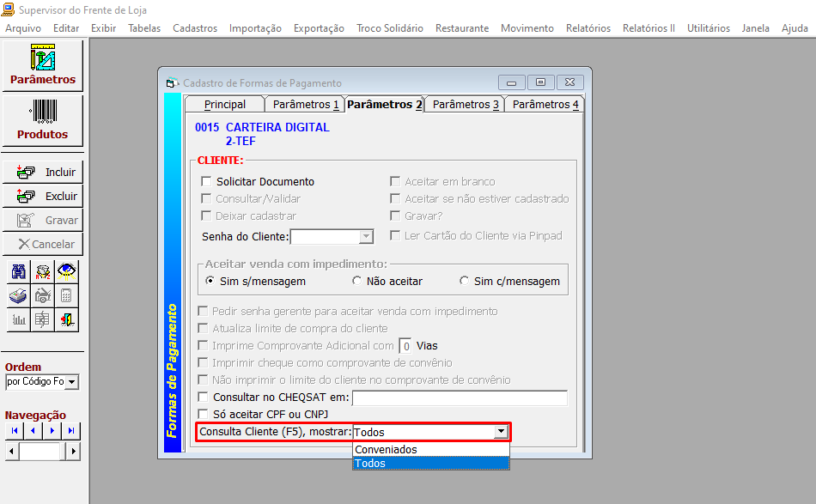Open the Senha do Cliente dropdown
Screen dimensions: 816x504
pos(367,237)
